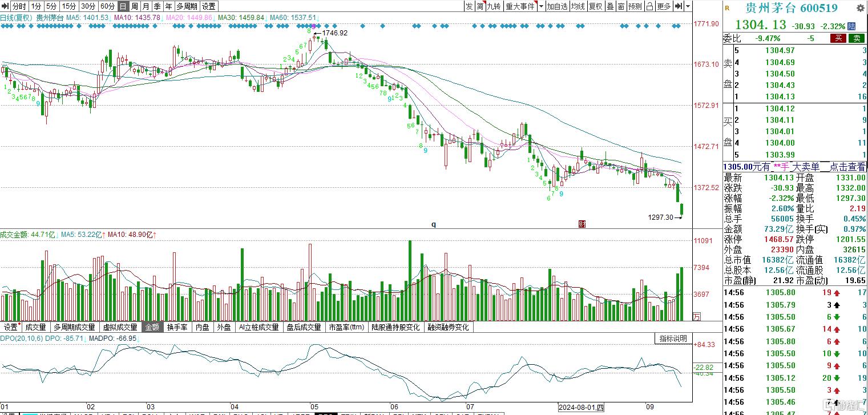Switch to the 虚拟成交量 tab
868x415 pixels.
pyautogui.click(x=120, y=328)
